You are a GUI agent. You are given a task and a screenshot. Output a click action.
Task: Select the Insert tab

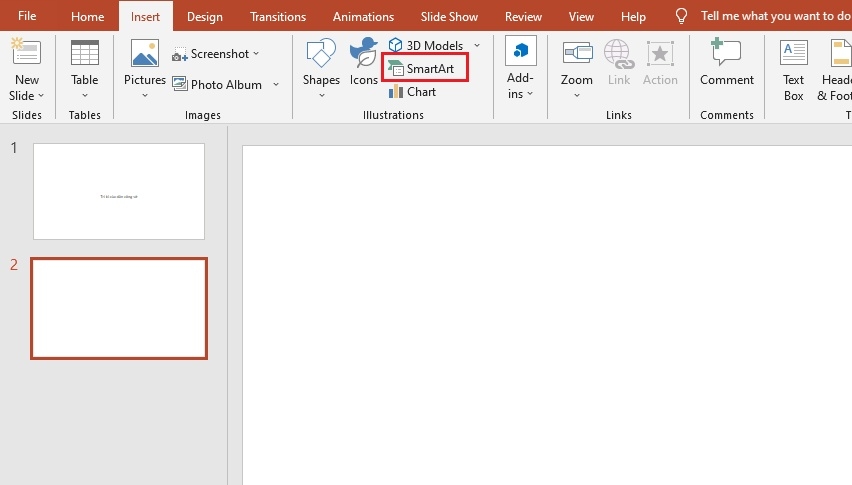tap(145, 16)
